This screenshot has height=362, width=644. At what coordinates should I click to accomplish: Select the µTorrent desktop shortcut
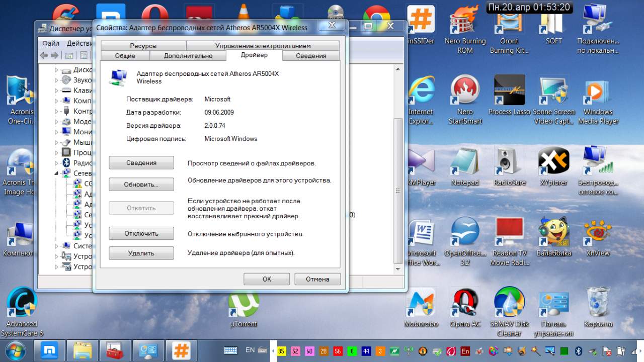pos(244,310)
